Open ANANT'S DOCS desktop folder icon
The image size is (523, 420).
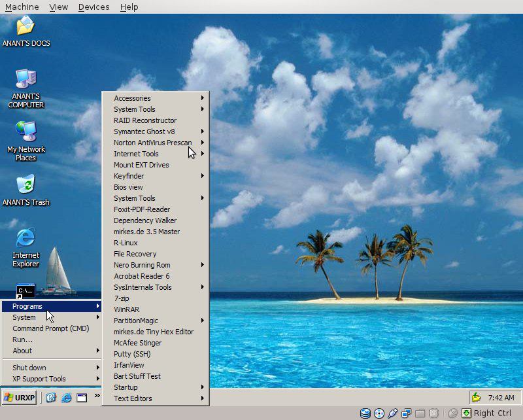pos(25,27)
